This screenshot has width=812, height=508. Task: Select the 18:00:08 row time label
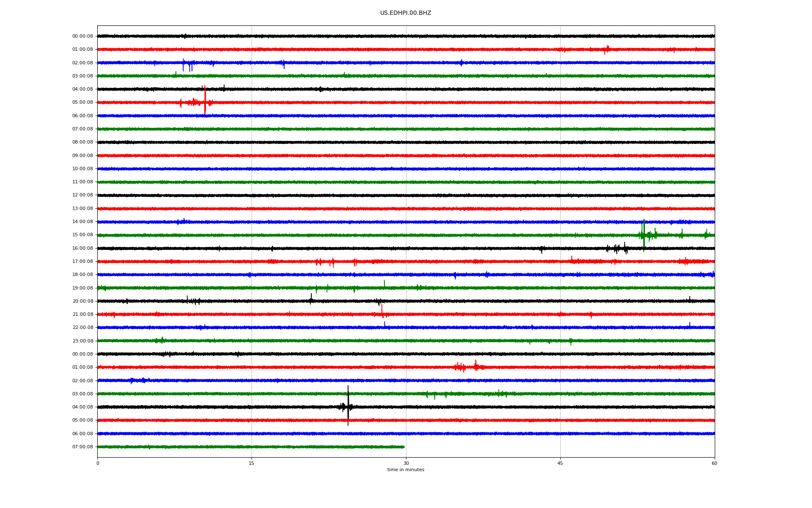pyautogui.click(x=82, y=275)
